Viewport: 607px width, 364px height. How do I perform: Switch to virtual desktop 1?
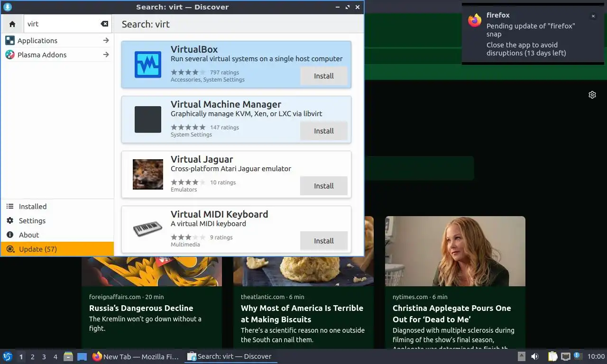point(21,357)
